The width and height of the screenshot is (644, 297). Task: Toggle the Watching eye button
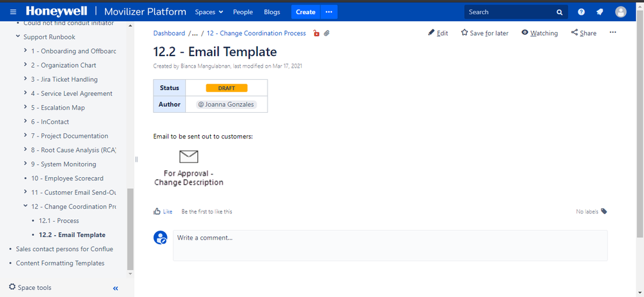coord(540,34)
